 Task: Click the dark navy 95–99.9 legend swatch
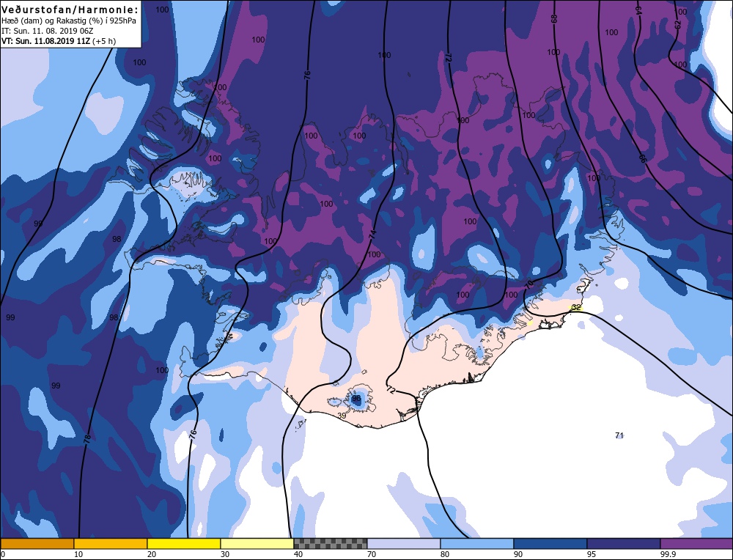tap(624, 543)
